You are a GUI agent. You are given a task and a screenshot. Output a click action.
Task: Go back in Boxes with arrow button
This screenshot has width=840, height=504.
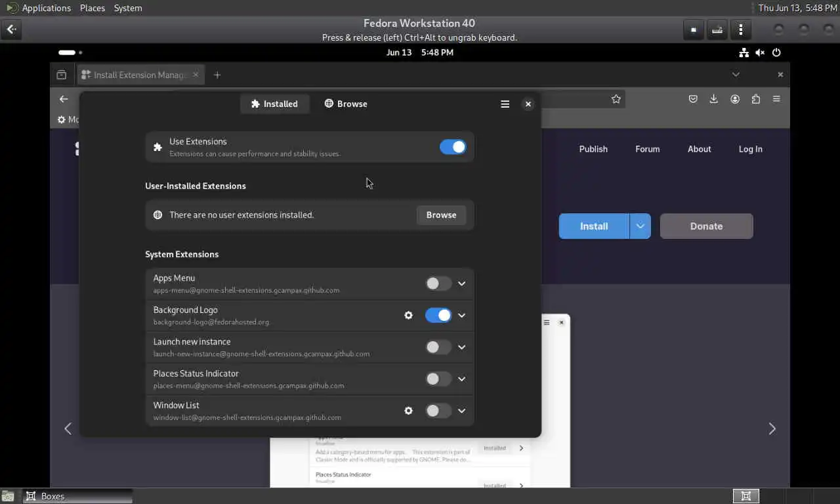tap(11, 30)
